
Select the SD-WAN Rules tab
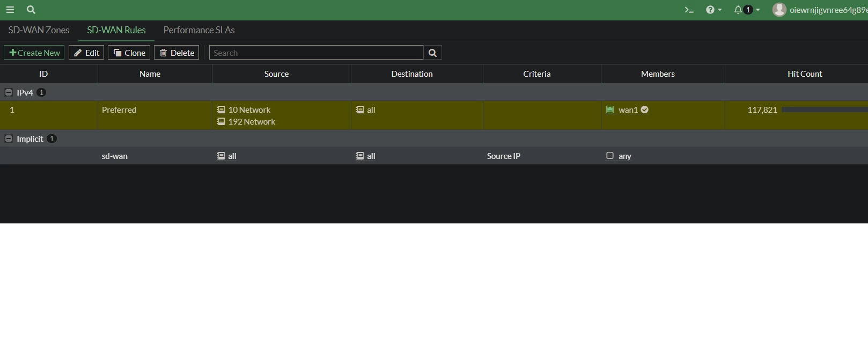(116, 30)
